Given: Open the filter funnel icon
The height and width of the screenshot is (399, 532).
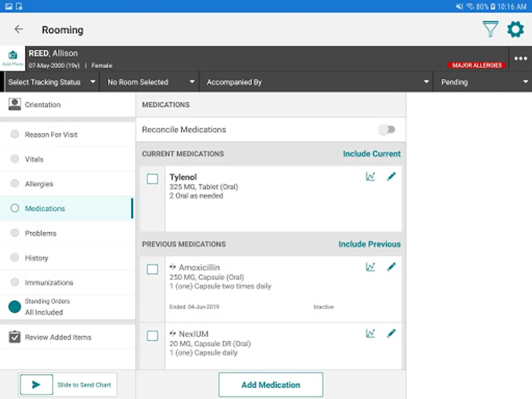Looking at the screenshot, I should (x=490, y=30).
